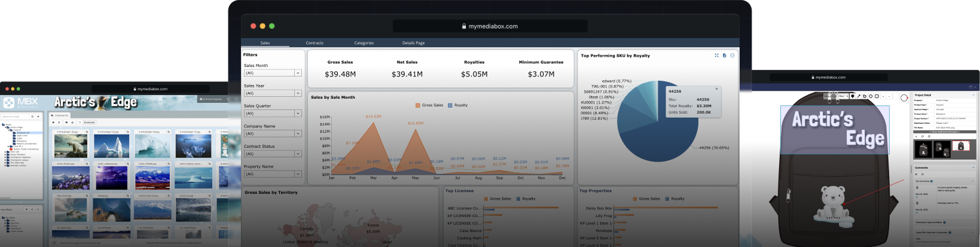
Task: Click the mymediabox.com address bar
Action: click(490, 26)
